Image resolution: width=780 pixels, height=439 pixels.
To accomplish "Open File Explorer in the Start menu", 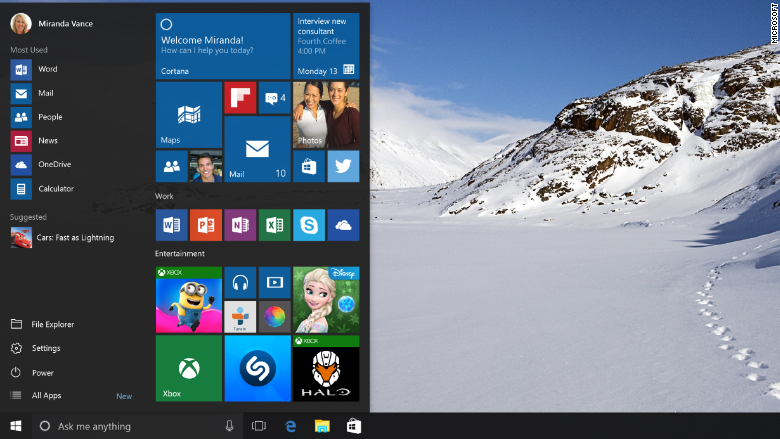I will click(x=43, y=324).
